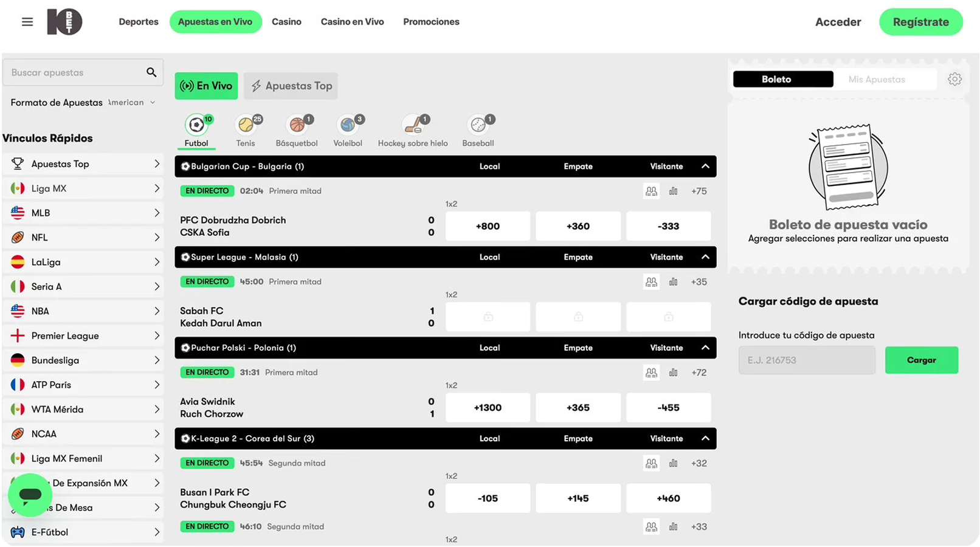Bet -333 on CSKA Sofia

(668, 226)
